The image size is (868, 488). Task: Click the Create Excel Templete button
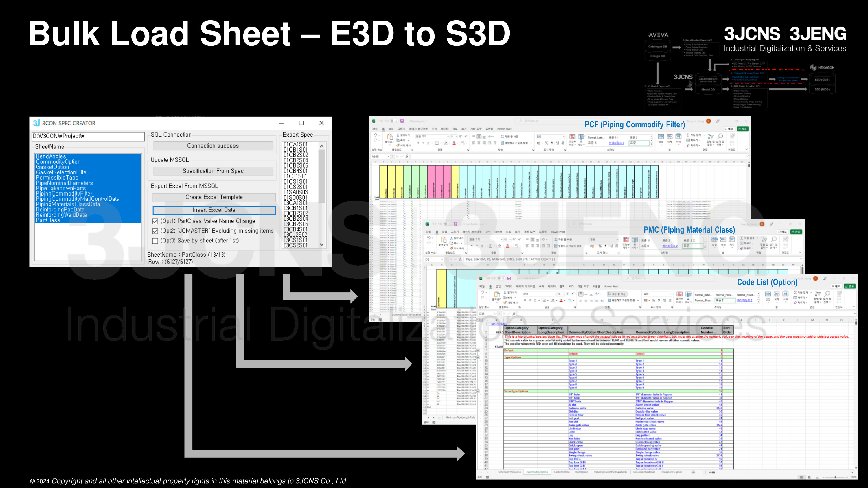[x=214, y=197]
